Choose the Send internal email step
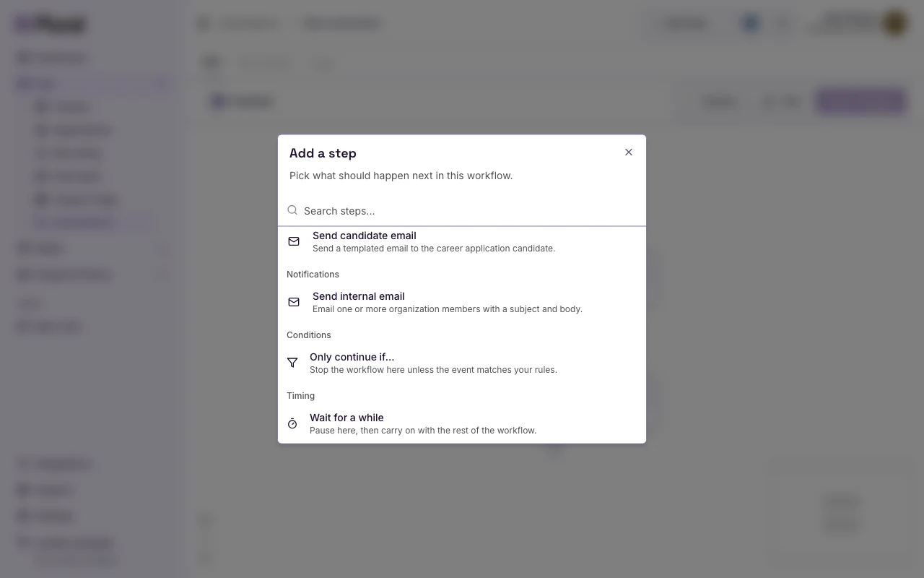This screenshot has width=924, height=578. pyautogui.click(x=462, y=302)
